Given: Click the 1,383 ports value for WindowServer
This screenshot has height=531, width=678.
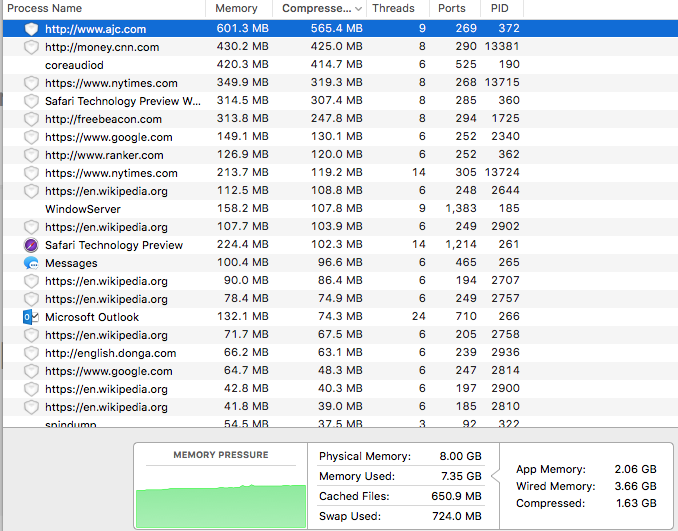Looking at the screenshot, I should click(x=461, y=208).
